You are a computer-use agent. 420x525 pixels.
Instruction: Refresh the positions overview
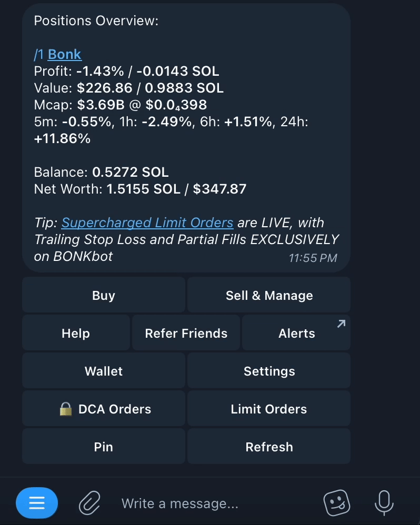[269, 447]
